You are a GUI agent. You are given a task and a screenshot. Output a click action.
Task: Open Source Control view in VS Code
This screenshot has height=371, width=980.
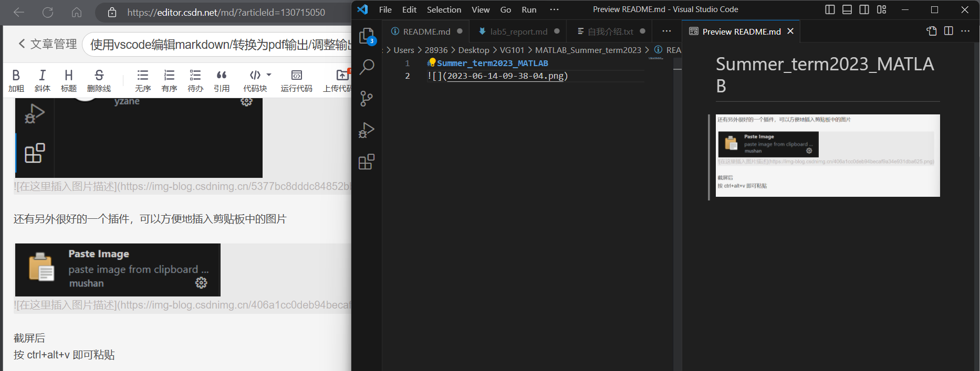click(367, 98)
